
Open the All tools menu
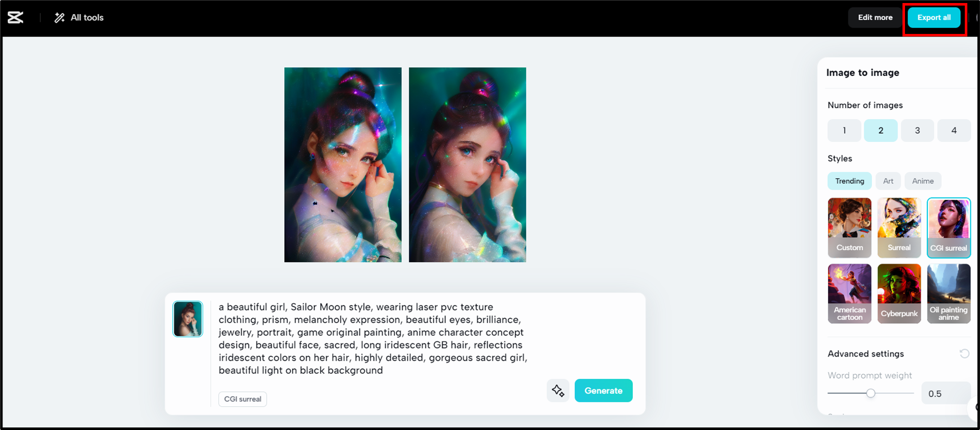tap(79, 18)
